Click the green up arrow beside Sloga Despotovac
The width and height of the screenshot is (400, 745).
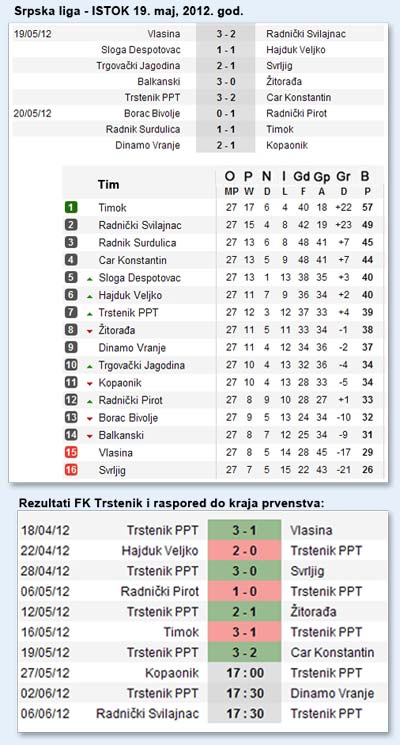89,278
